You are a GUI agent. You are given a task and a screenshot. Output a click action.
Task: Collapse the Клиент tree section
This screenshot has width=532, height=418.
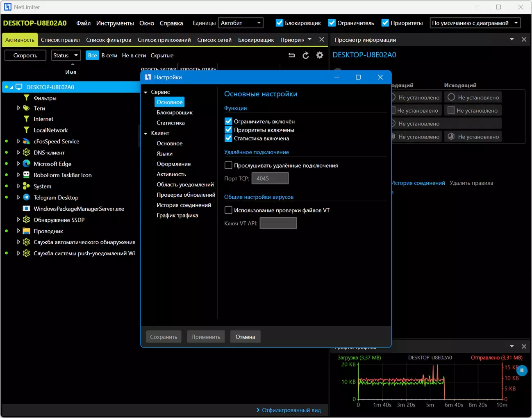(x=146, y=133)
